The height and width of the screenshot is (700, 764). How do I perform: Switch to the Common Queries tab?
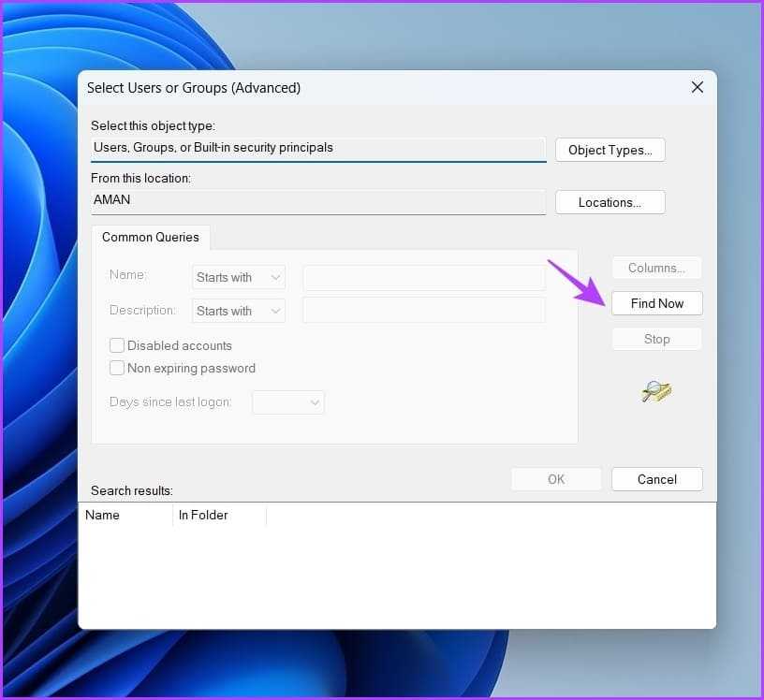[152, 237]
